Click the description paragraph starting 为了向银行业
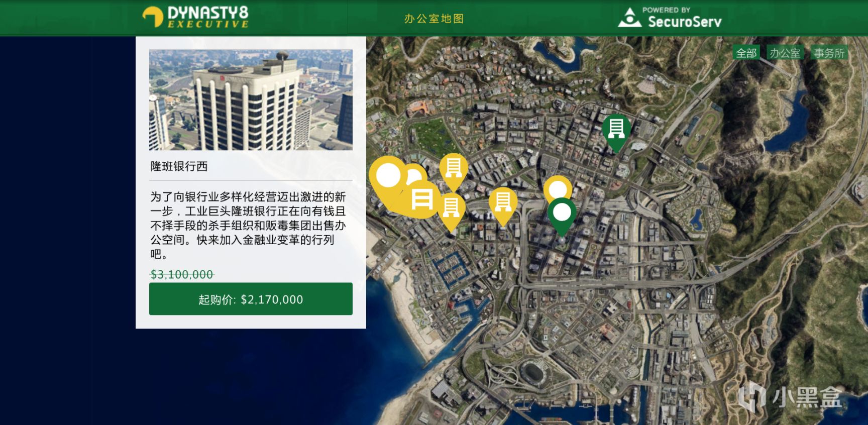This screenshot has height=425, width=868. [x=249, y=225]
